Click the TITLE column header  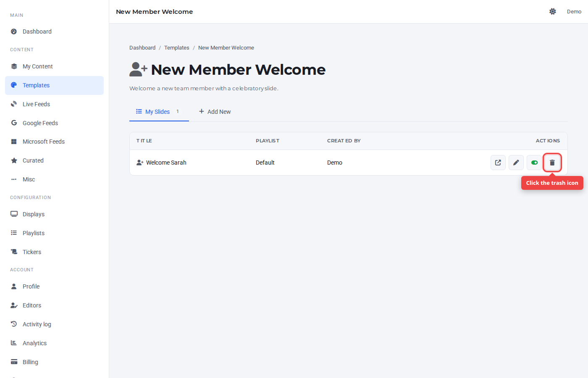point(144,141)
